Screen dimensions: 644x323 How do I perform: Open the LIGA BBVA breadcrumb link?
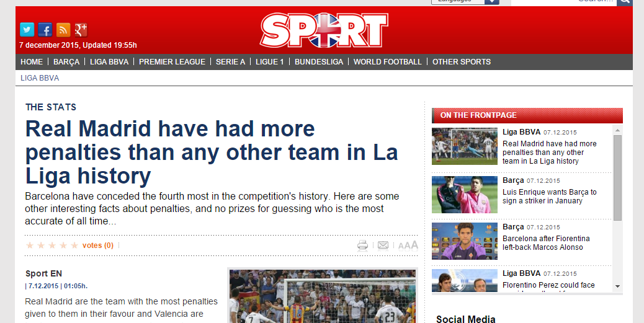pyautogui.click(x=40, y=78)
